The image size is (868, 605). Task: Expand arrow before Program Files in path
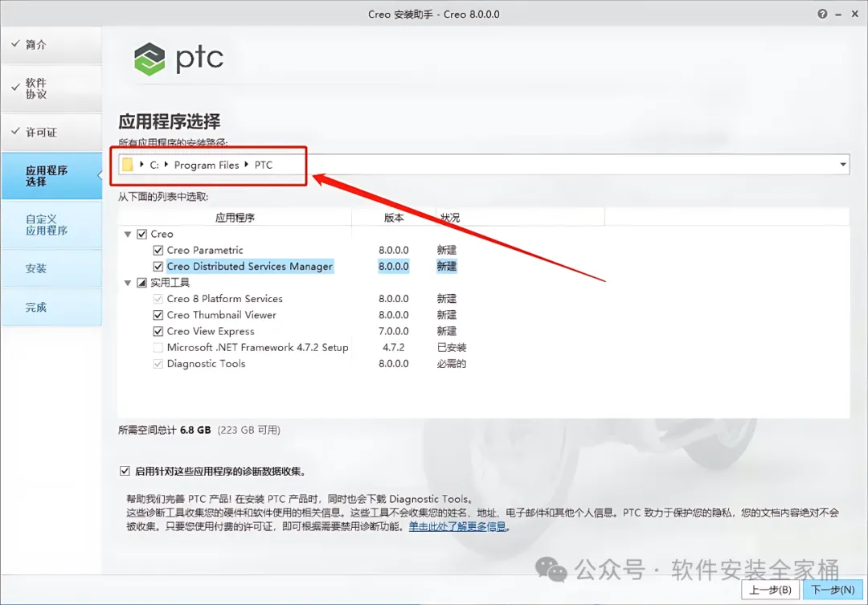click(x=166, y=165)
